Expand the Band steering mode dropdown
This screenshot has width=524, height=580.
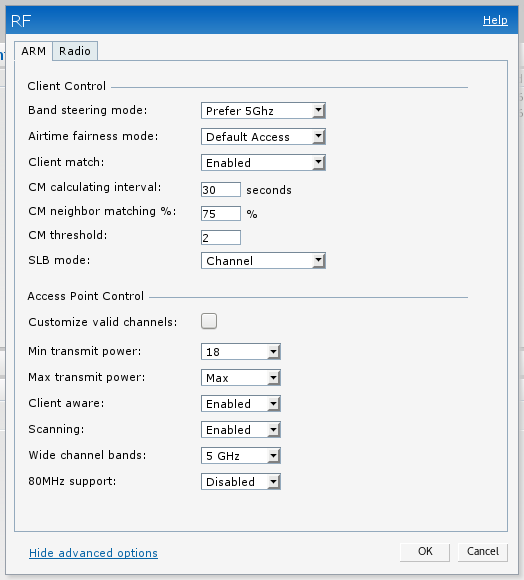(x=263, y=111)
